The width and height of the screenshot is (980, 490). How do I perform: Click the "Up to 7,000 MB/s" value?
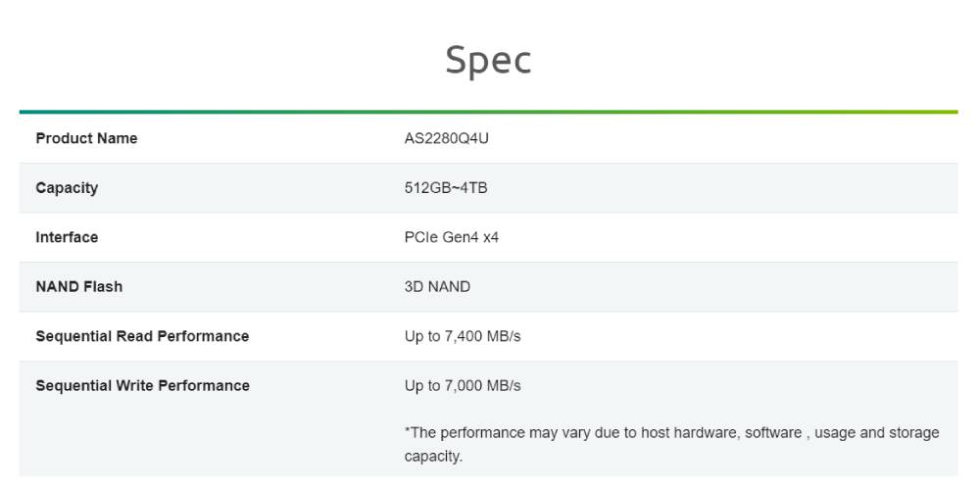pos(463,386)
